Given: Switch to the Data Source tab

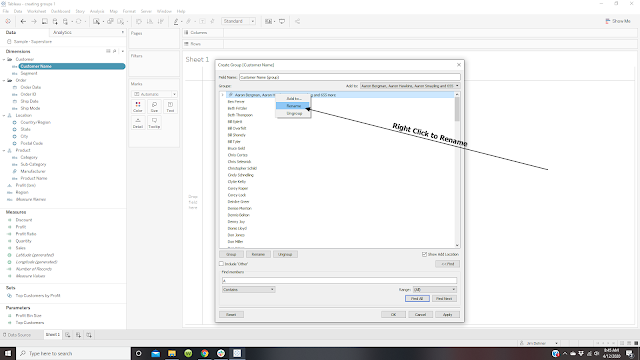Looking at the screenshot, I should 17,335.
